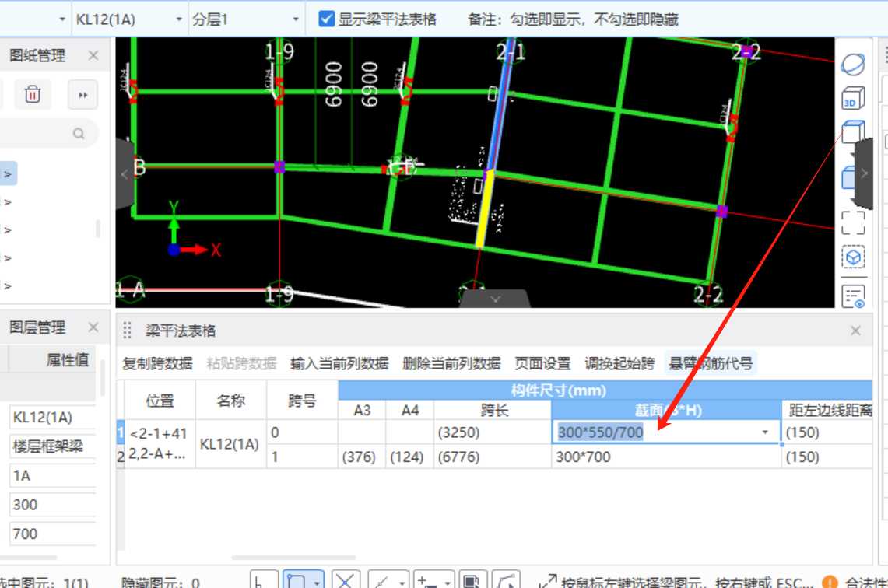Click the 悬臂钢筋代号 button
Screen dimensions: 888x588
tap(711, 363)
